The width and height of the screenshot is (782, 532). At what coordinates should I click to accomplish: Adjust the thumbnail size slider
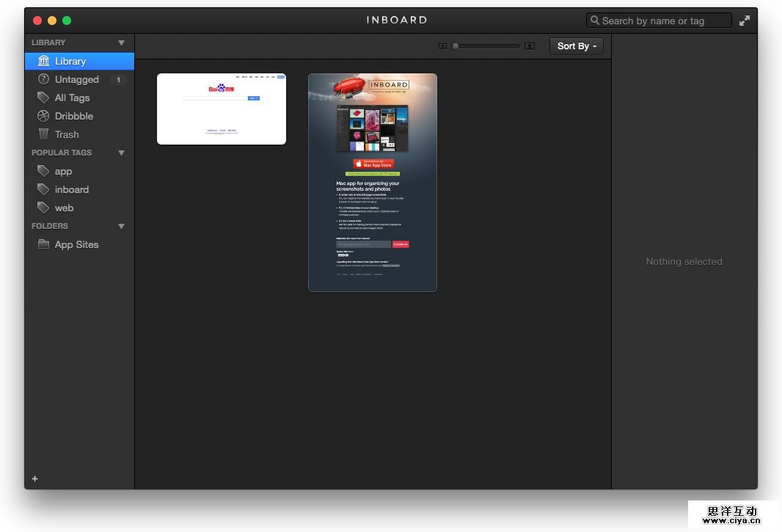point(456,46)
